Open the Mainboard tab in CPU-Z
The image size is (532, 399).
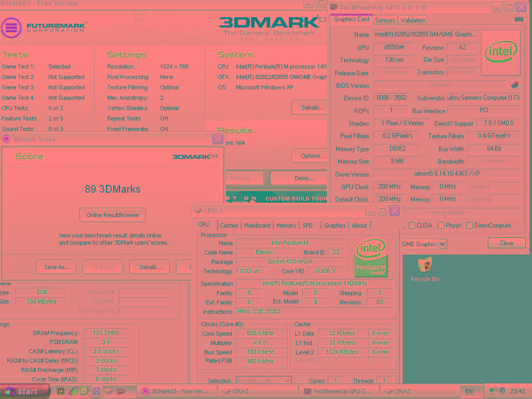tap(257, 225)
